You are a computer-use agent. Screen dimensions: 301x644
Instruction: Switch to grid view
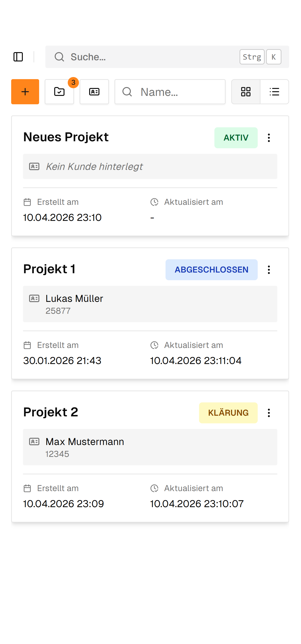(x=246, y=92)
